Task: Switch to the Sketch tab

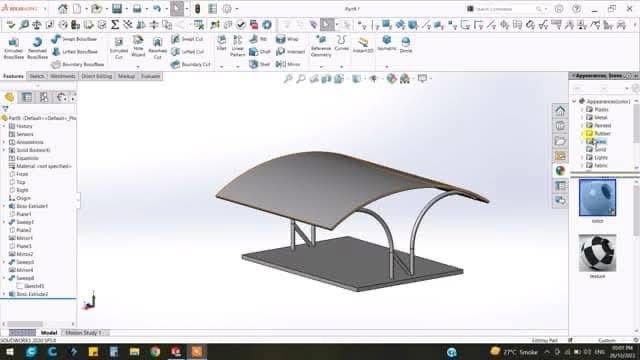Action: pos(37,76)
